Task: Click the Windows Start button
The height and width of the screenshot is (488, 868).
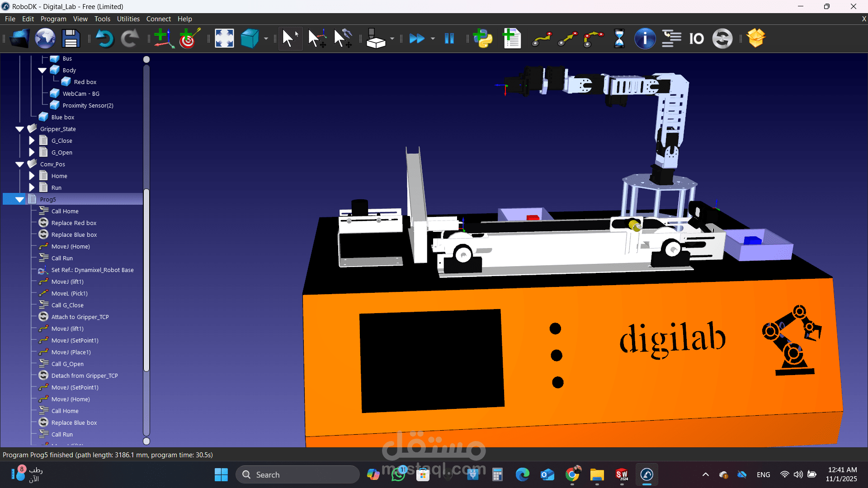Action: pos(221,475)
